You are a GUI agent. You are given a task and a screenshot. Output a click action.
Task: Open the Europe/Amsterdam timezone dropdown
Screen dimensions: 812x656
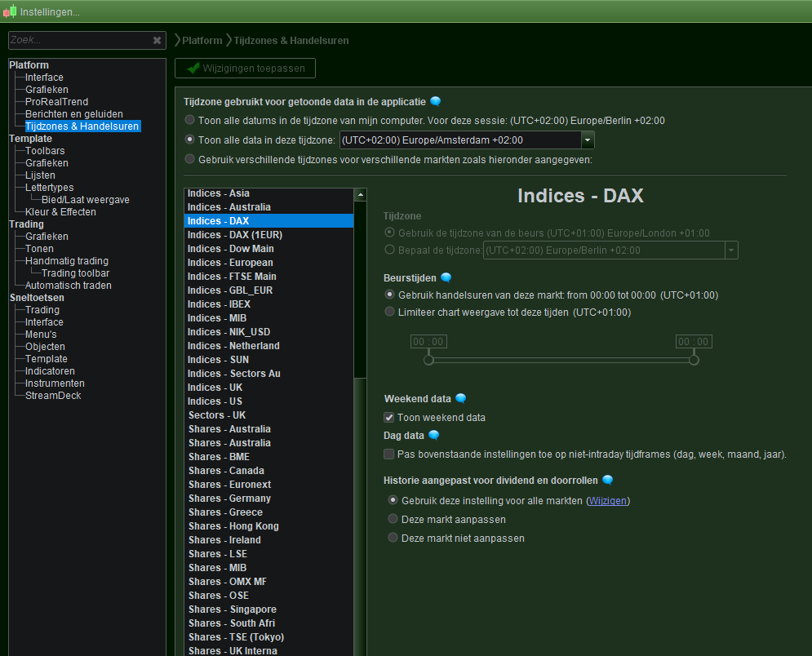[588, 140]
